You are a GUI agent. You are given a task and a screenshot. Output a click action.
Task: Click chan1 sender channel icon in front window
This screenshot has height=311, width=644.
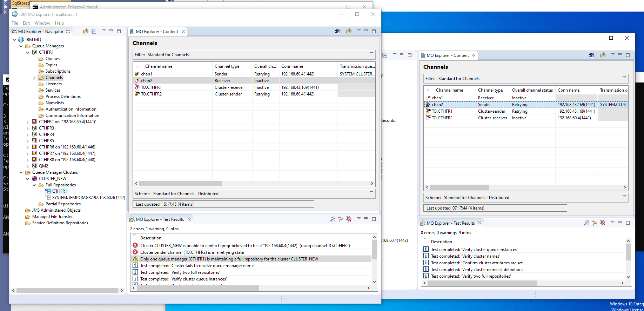coord(137,74)
